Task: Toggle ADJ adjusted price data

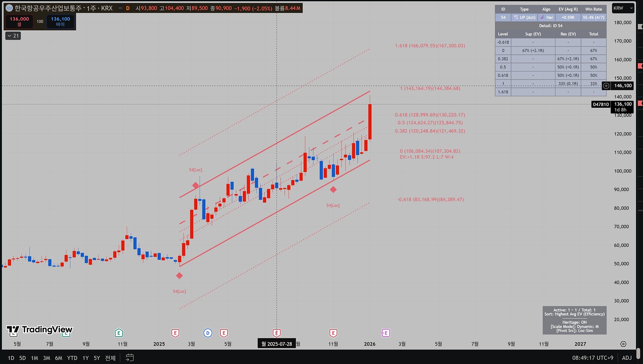Action: click(627, 358)
